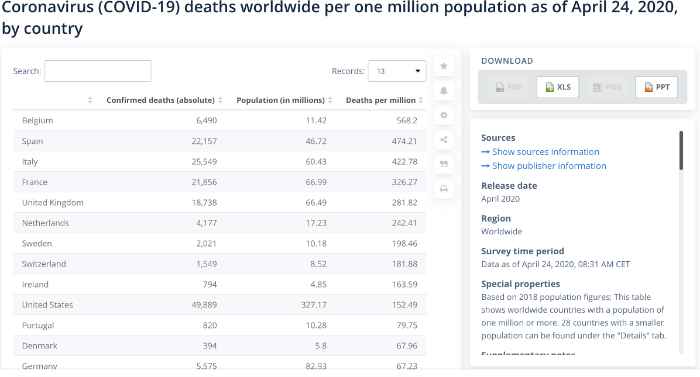Click the greyed PDF download button

(x=508, y=87)
